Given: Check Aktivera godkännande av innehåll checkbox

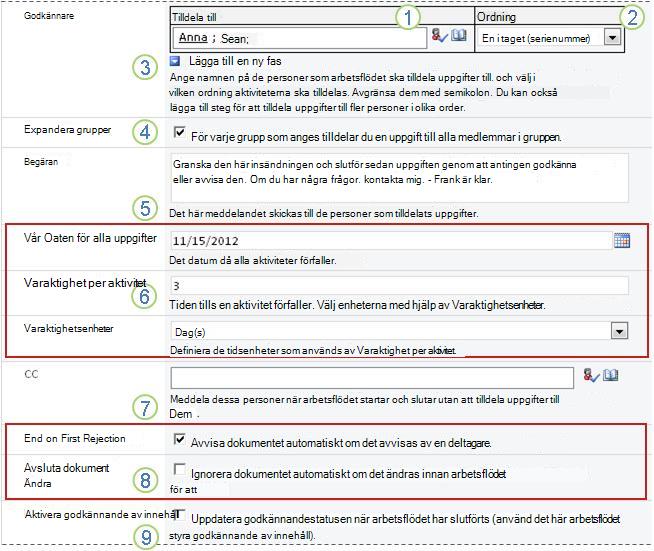Looking at the screenshot, I should coord(180,515).
